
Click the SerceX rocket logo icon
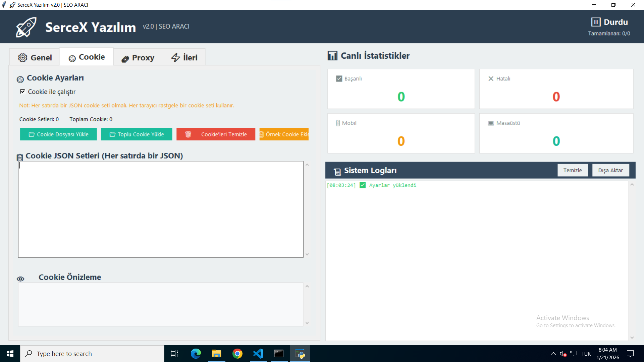(x=26, y=27)
